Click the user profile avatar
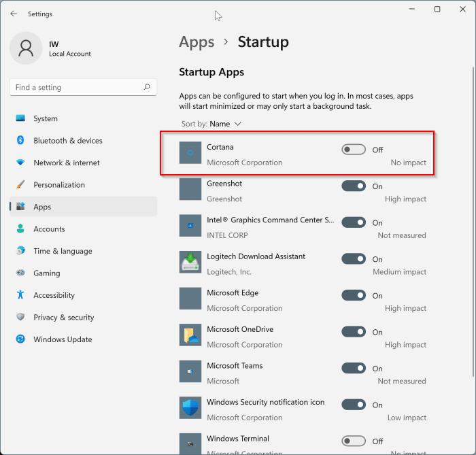The image size is (476, 455). pos(26,48)
